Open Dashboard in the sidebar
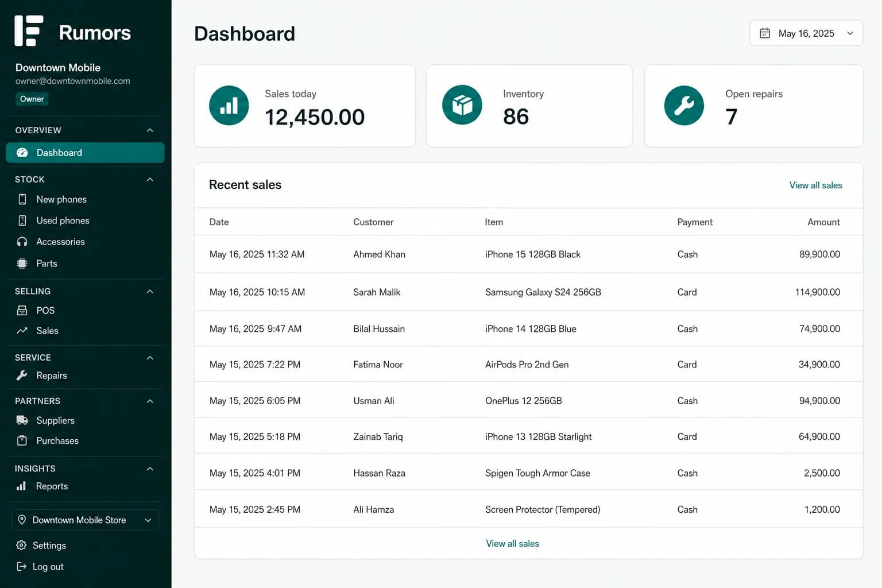The image size is (882, 588). [85, 153]
